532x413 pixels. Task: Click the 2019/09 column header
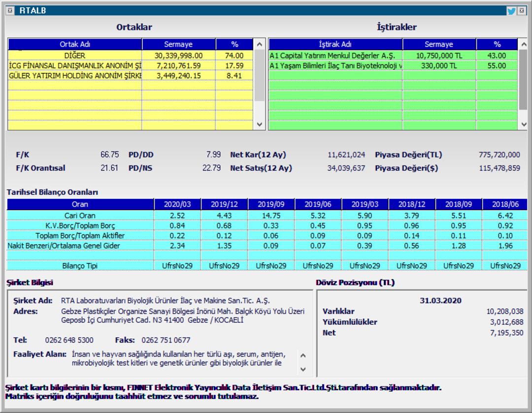[x=271, y=204]
